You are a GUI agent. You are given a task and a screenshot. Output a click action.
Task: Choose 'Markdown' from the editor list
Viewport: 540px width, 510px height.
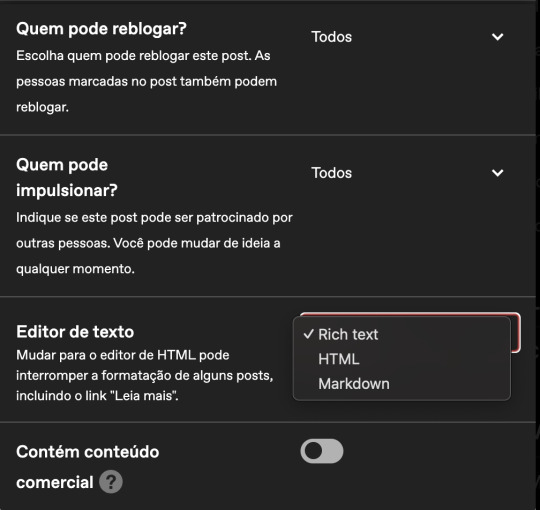pyautogui.click(x=354, y=384)
